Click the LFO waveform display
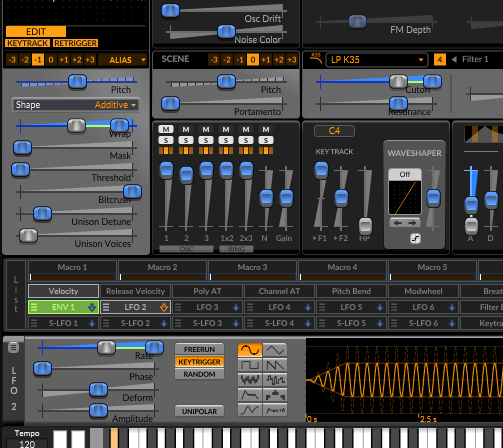The image size is (503, 448). pos(404,381)
